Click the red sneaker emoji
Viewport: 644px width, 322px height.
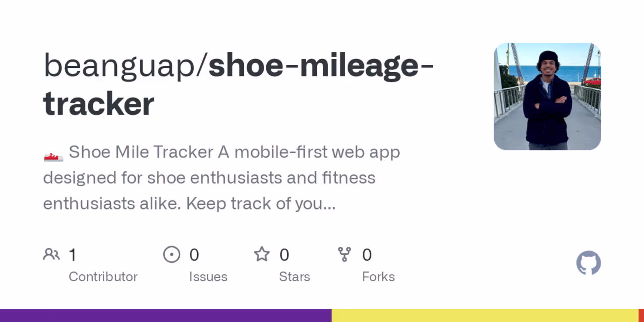[54, 153]
